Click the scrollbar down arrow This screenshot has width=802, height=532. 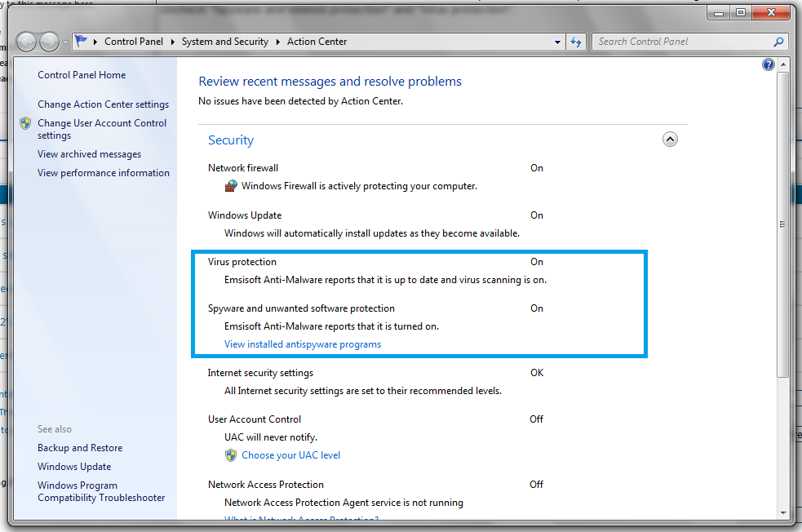(x=783, y=513)
